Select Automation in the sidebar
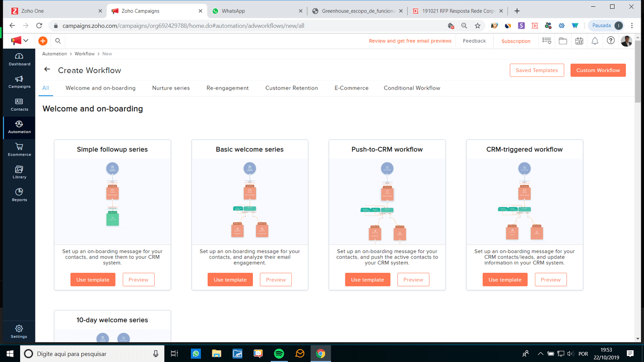This screenshot has width=644, height=362. pyautogui.click(x=19, y=128)
